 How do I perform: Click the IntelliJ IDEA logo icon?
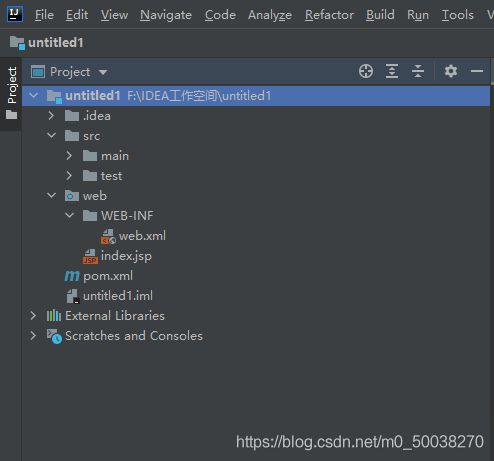pyautogui.click(x=15, y=14)
